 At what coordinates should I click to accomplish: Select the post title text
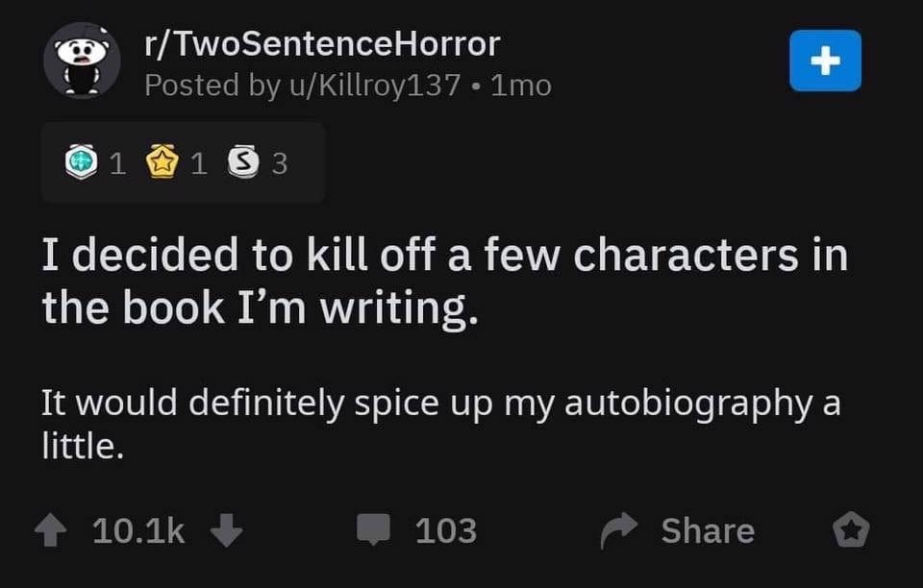444,279
